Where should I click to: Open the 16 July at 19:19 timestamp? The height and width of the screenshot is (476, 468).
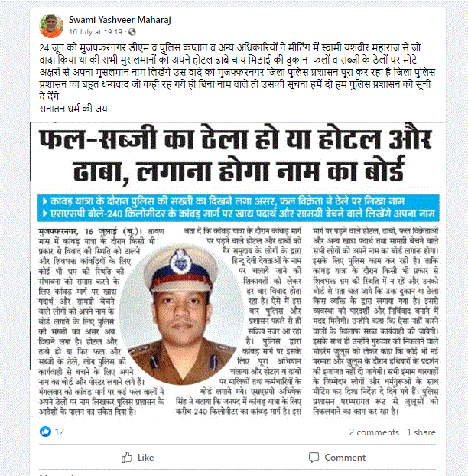click(96, 32)
